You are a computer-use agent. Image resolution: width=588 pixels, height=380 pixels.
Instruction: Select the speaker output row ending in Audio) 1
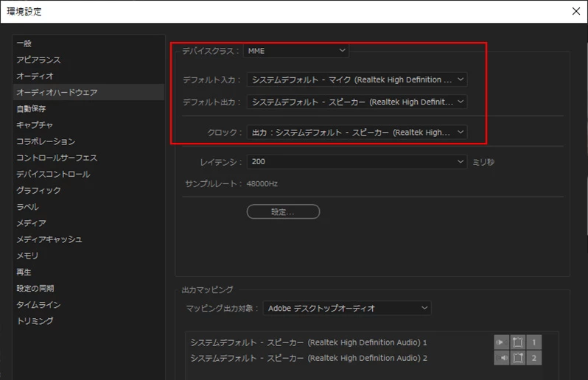pyautogui.click(x=309, y=342)
